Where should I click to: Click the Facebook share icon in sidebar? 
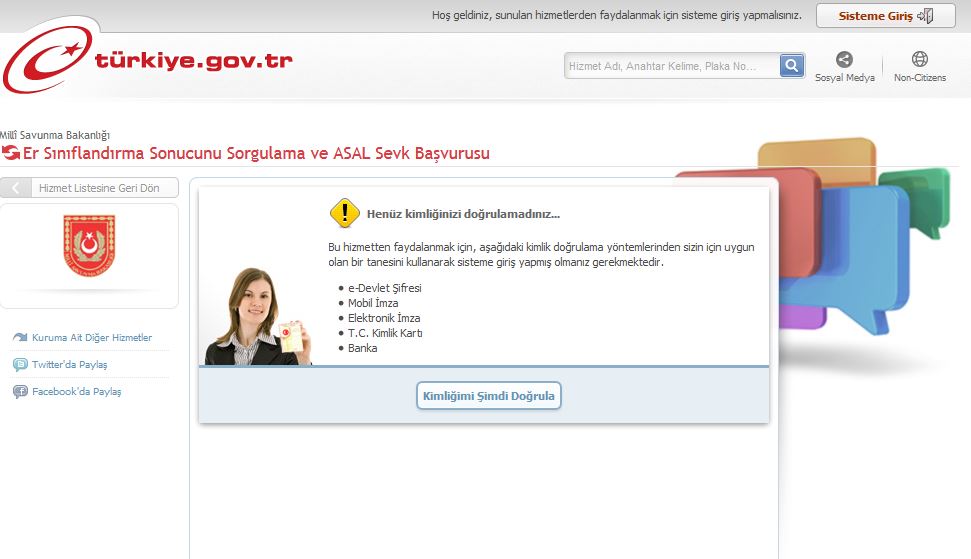20,392
